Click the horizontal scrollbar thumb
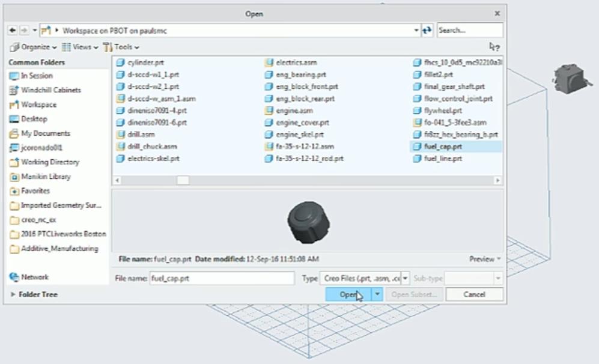The height and width of the screenshot is (364, 599). click(x=183, y=180)
